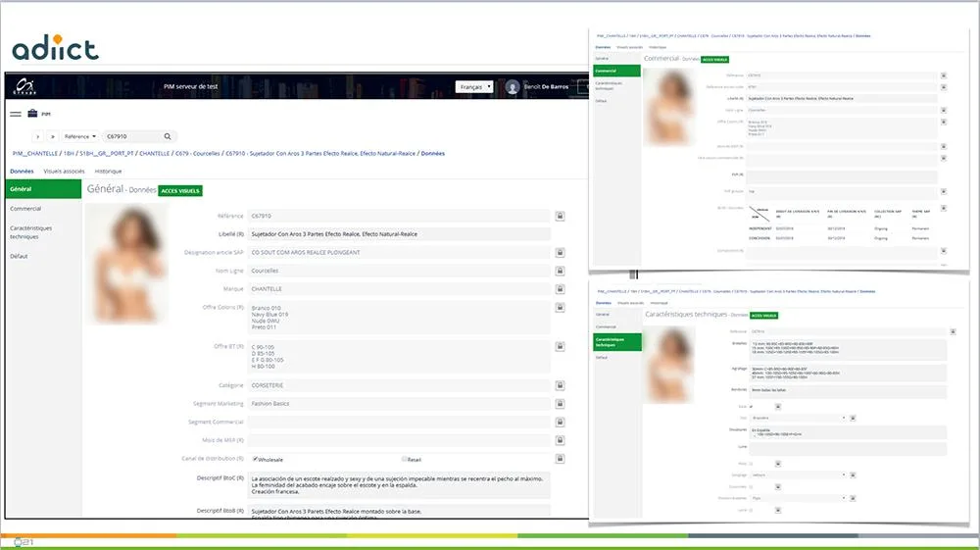This screenshot has width=980, height=550.
Task: Open the S18H__GR__PORT_PT breadcrumb link
Action: click(107, 153)
